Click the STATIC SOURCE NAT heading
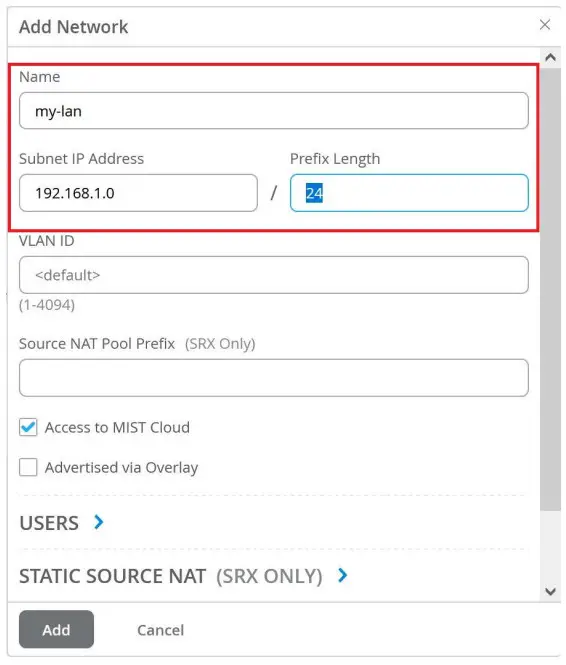This screenshot has width=566, height=665. click(113, 576)
